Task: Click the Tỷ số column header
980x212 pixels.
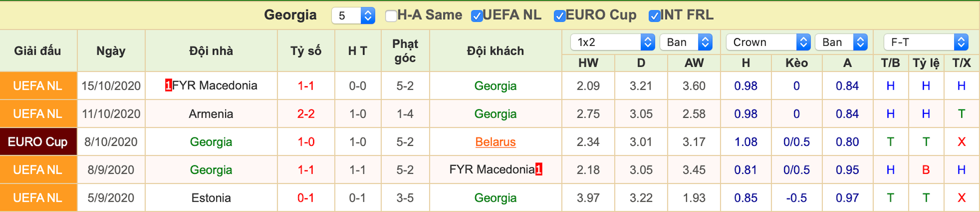Action: click(x=306, y=51)
